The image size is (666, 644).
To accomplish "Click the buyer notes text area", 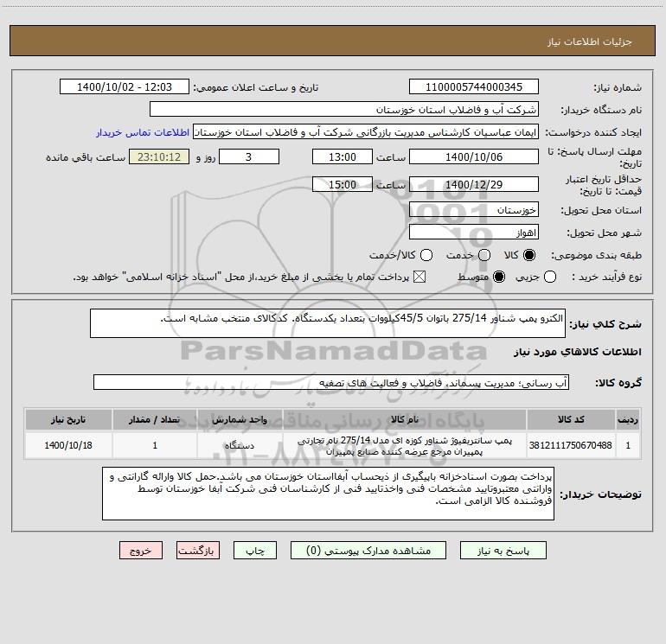I will point(328,494).
